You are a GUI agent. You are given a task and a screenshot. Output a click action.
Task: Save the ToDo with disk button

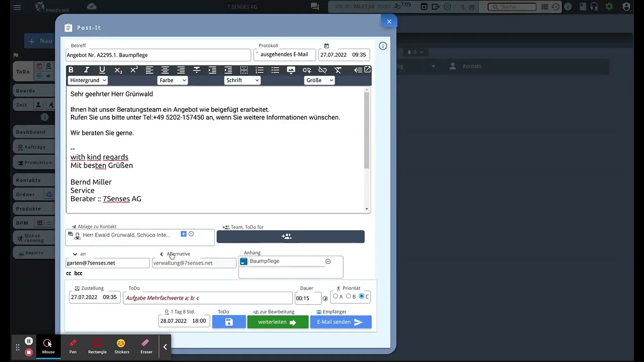(229, 322)
